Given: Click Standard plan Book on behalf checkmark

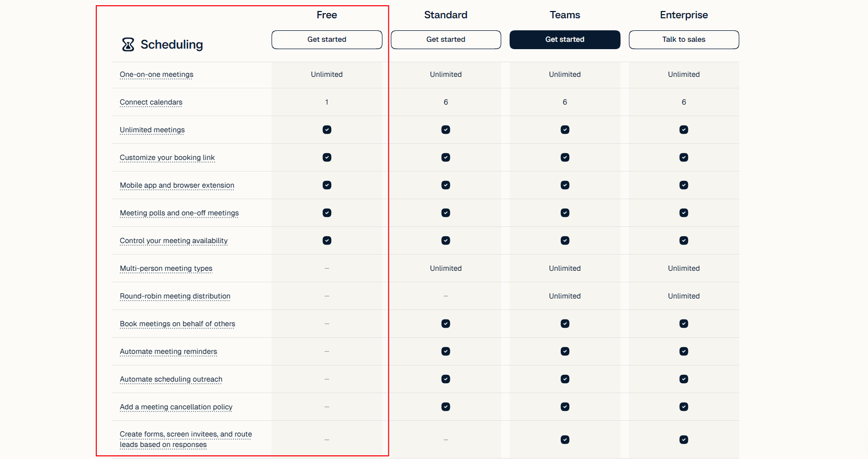Looking at the screenshot, I should click(x=446, y=324).
